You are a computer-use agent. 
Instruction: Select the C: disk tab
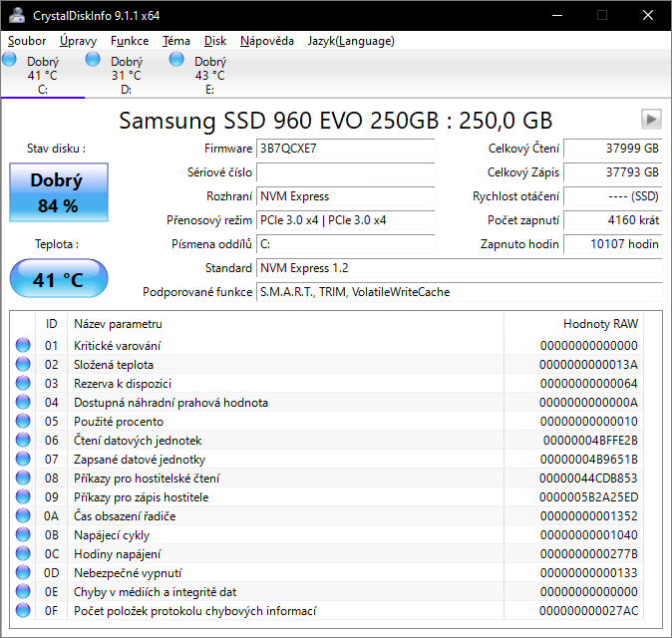(43, 75)
